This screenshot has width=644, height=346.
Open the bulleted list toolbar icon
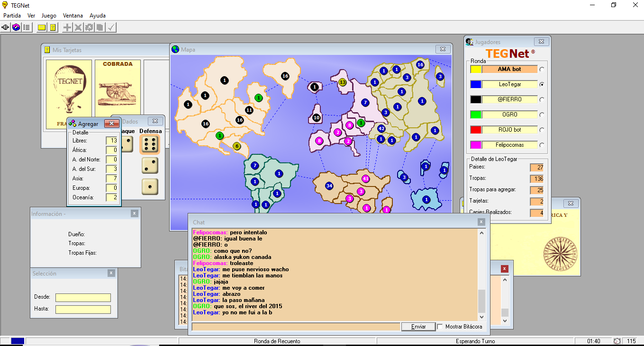(27, 27)
